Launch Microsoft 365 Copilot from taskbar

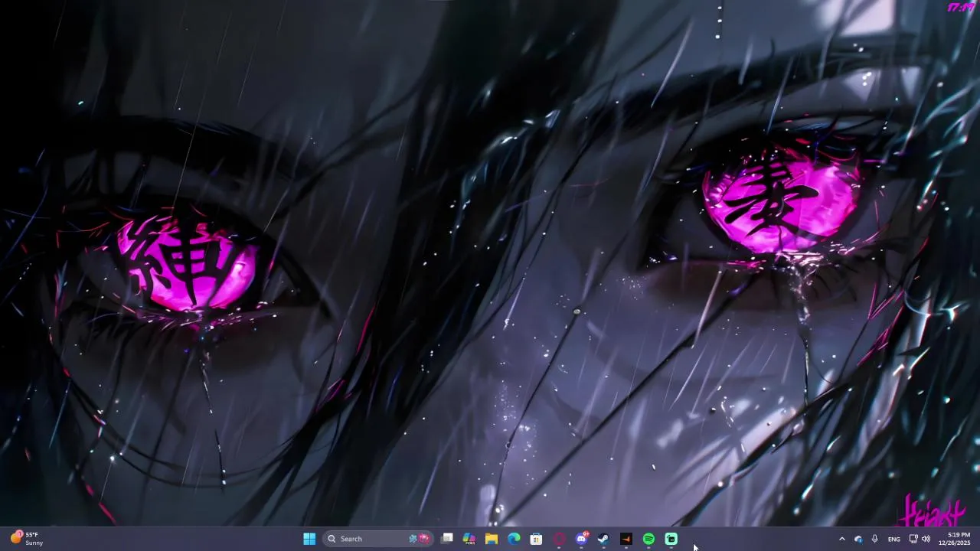pyautogui.click(x=469, y=539)
